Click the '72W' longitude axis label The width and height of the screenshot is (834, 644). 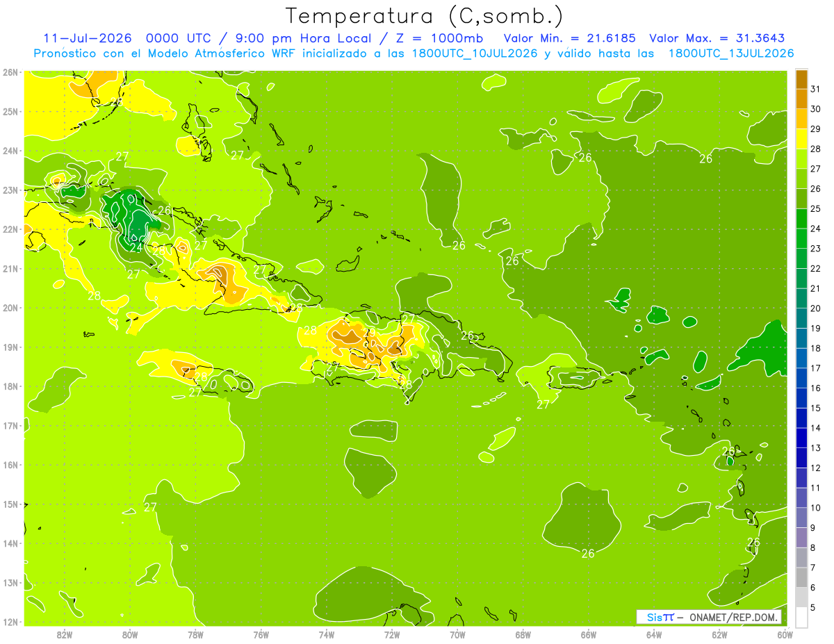[392, 634]
